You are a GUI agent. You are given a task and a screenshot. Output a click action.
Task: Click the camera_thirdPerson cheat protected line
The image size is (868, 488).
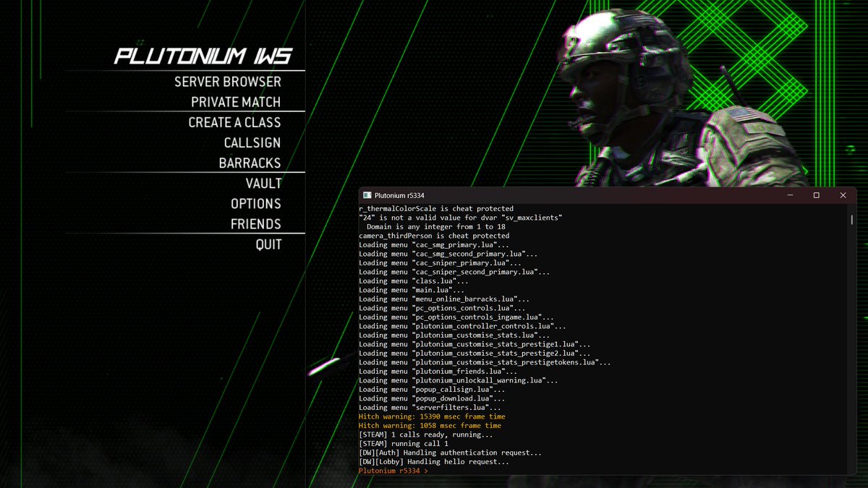click(434, 236)
